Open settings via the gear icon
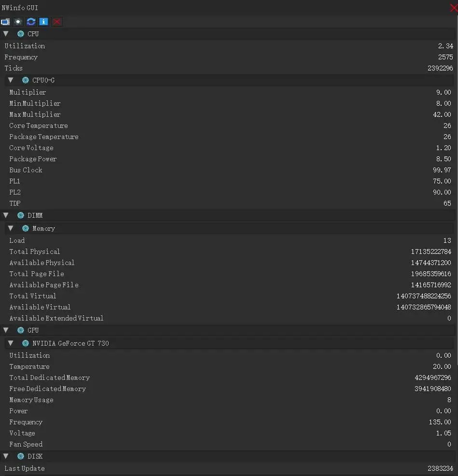Screen dimensions: 458x476 [x=18, y=22]
